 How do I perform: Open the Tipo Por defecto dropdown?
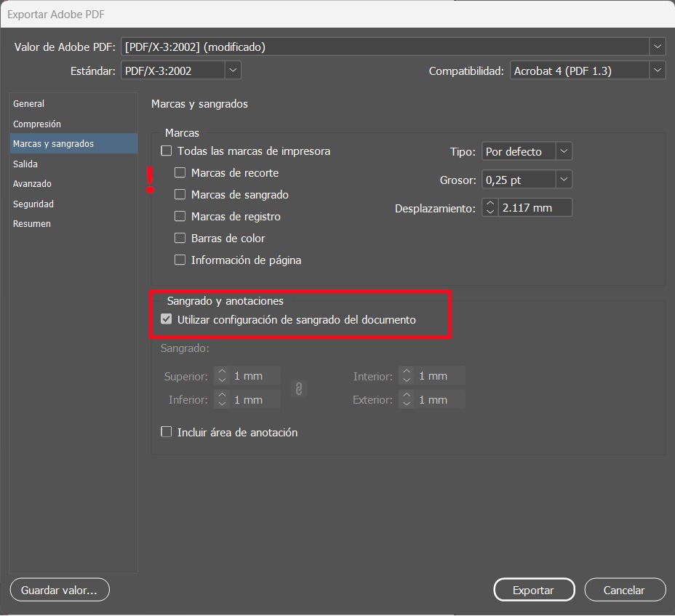(564, 151)
